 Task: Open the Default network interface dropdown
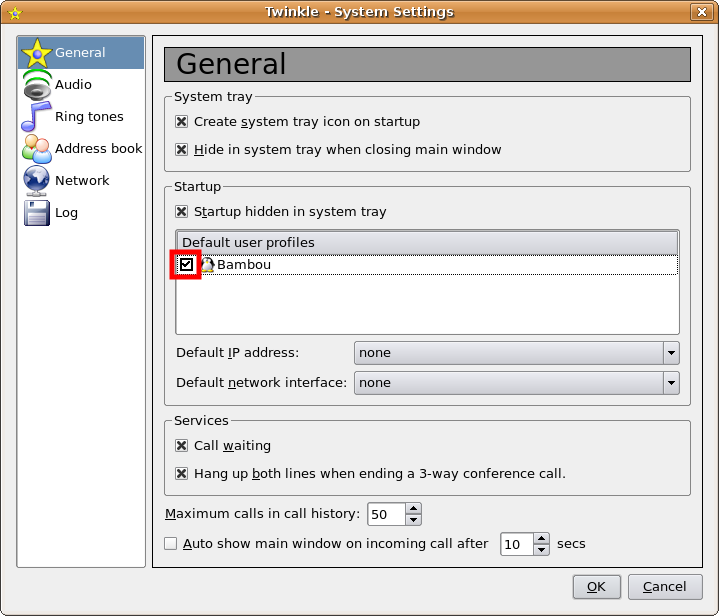517,383
